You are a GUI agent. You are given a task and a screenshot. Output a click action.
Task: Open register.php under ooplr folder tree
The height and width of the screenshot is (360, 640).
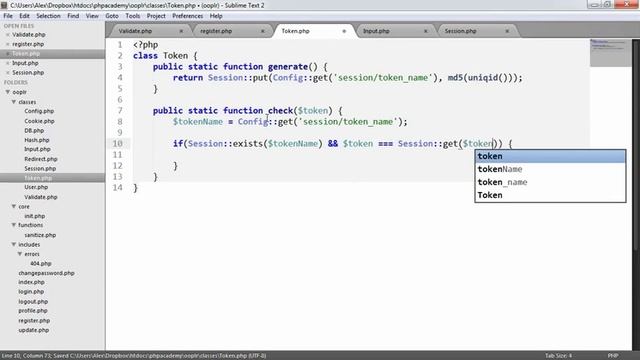tap(34, 321)
